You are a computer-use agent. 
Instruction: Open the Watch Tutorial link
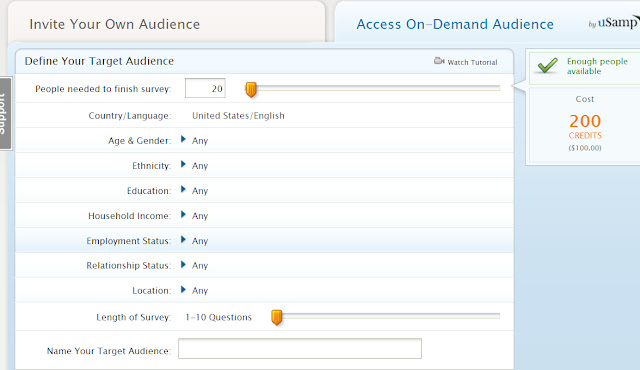(472, 62)
